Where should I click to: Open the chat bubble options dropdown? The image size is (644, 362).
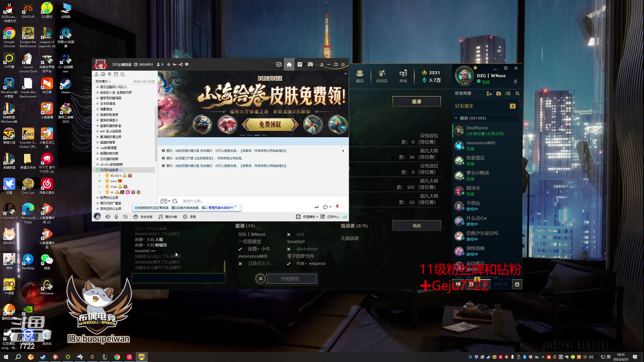tap(327, 207)
